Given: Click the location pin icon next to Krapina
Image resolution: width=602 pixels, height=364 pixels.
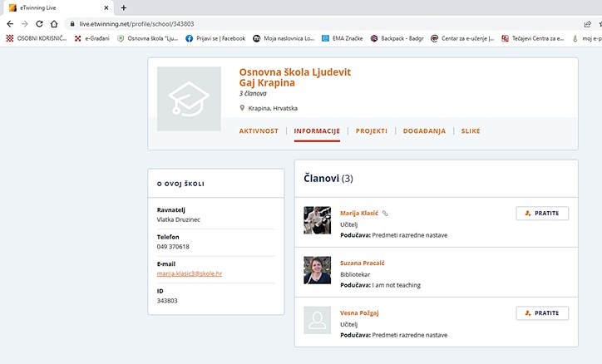Looking at the screenshot, I should click(x=242, y=108).
